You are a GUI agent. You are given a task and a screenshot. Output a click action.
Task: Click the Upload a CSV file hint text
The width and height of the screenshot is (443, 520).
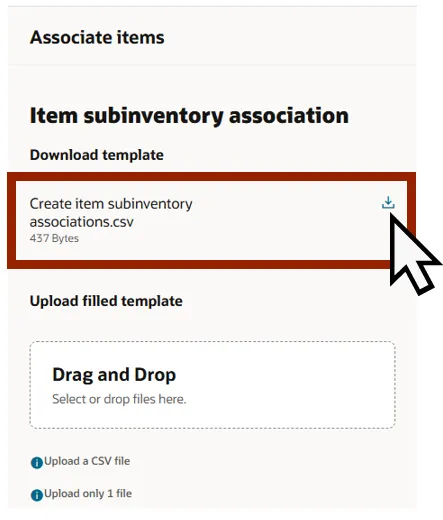click(87, 461)
